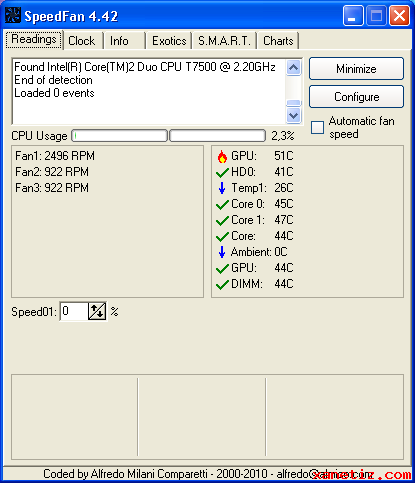The image size is (415, 483).
Task: Click the Speed01 up/down spinner arrows
Action: [x=97, y=311]
